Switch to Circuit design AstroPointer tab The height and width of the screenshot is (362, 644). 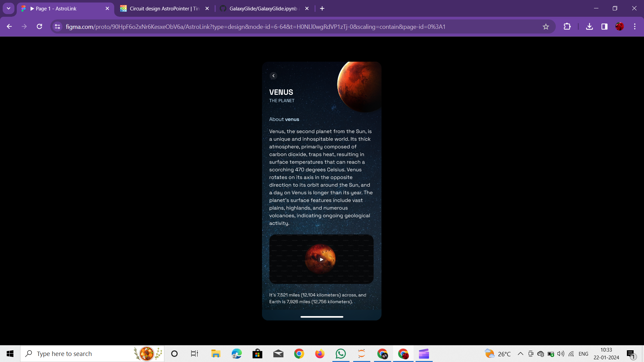161,9
